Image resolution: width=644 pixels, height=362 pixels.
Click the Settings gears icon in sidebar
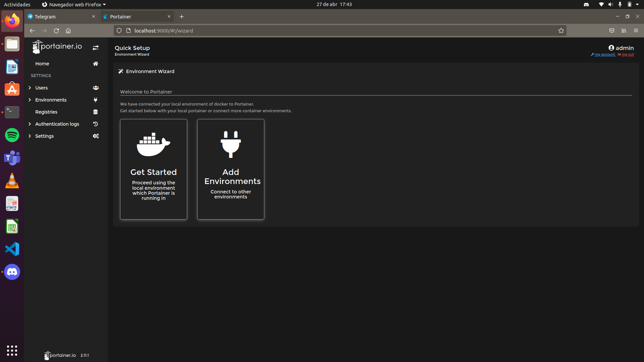(96, 136)
